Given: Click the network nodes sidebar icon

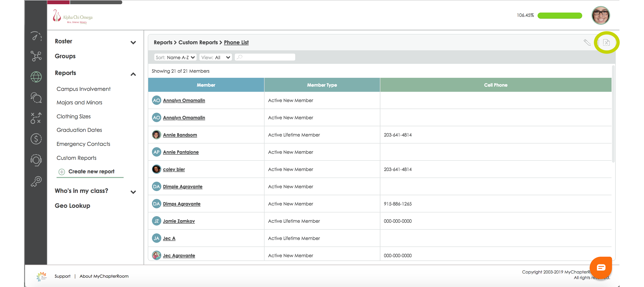Looking at the screenshot, I should point(36,56).
